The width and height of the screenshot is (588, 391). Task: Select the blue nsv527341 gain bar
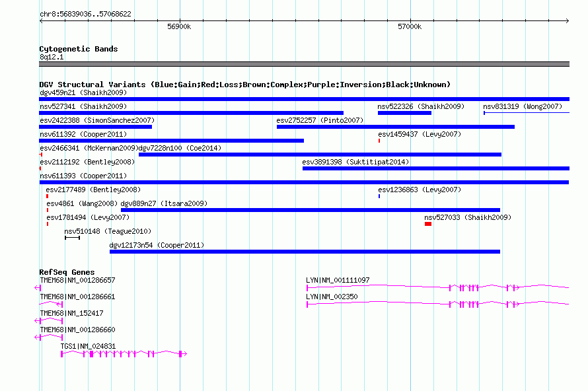click(191, 113)
